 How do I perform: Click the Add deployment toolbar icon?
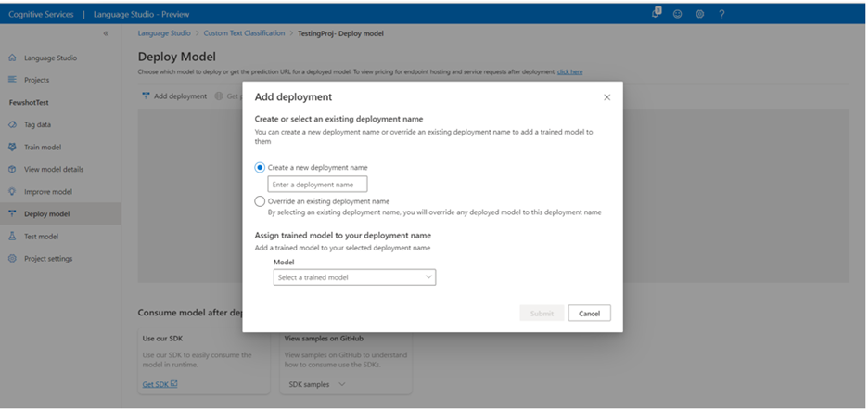(146, 96)
